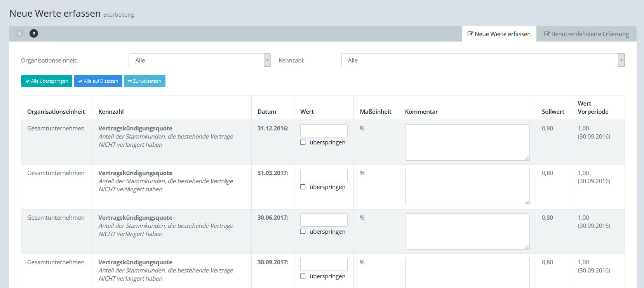644x288 pixels.
Task: Check überspringen for 30.06.2017 row
Action: (x=303, y=231)
